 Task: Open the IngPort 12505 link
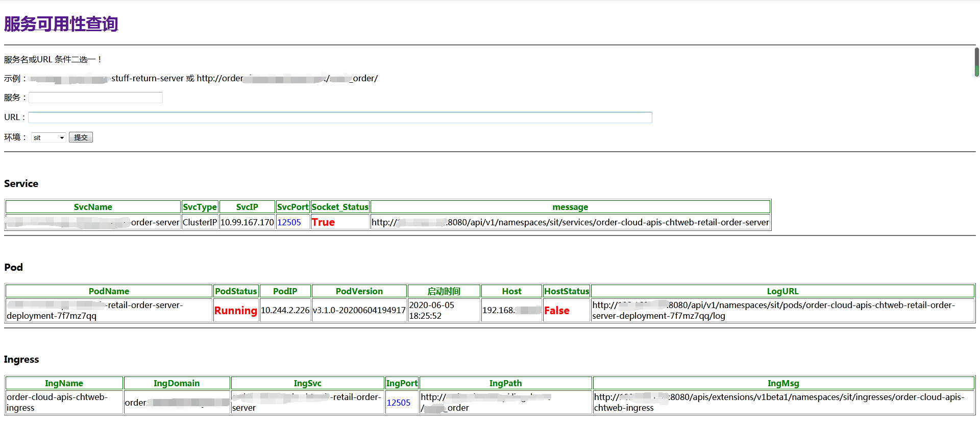(x=398, y=403)
